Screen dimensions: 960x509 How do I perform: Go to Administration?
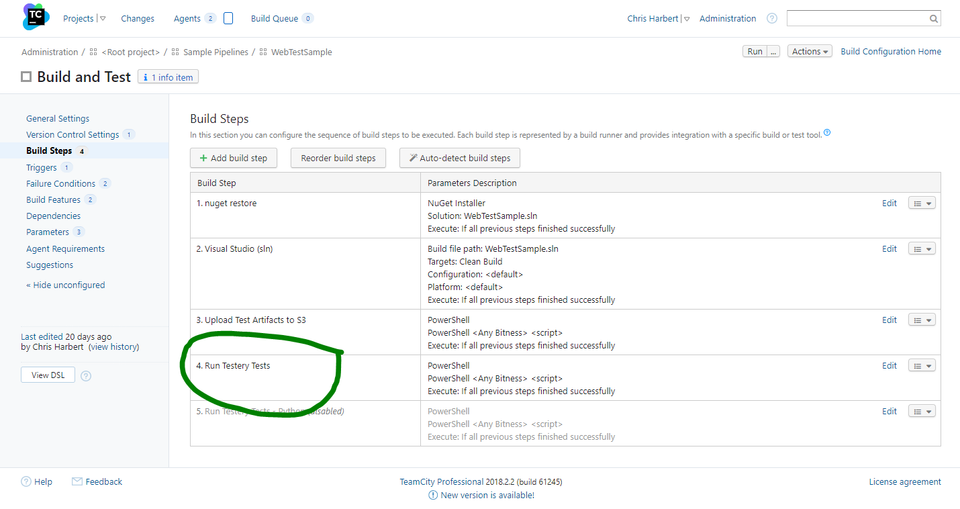click(727, 18)
